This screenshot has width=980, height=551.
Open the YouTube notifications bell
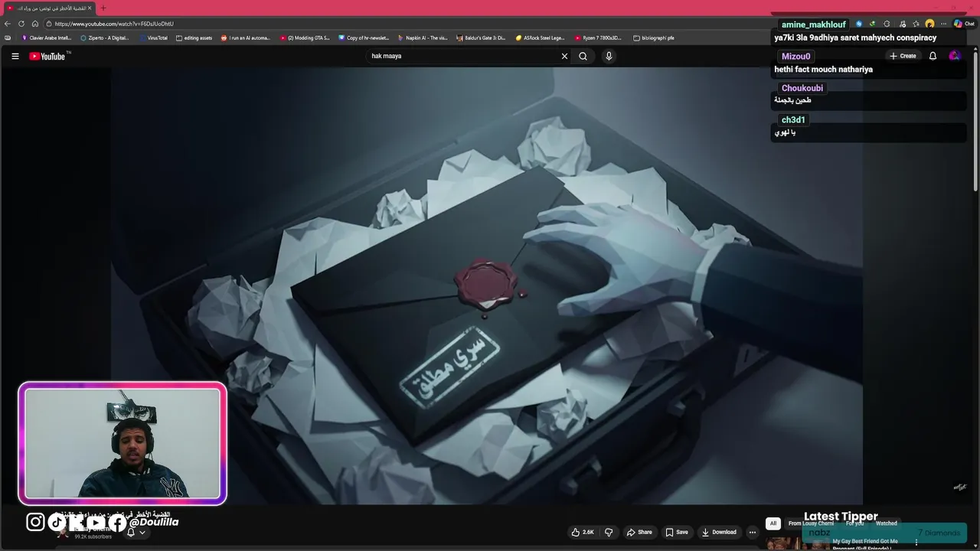pos(933,56)
